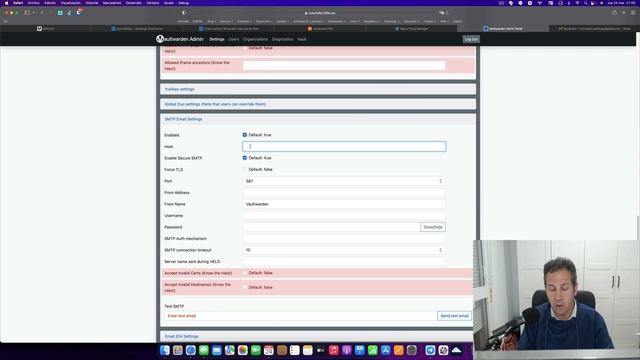Open the Diagnostics nav item
Viewport: 640px width, 360px height.
(x=282, y=39)
